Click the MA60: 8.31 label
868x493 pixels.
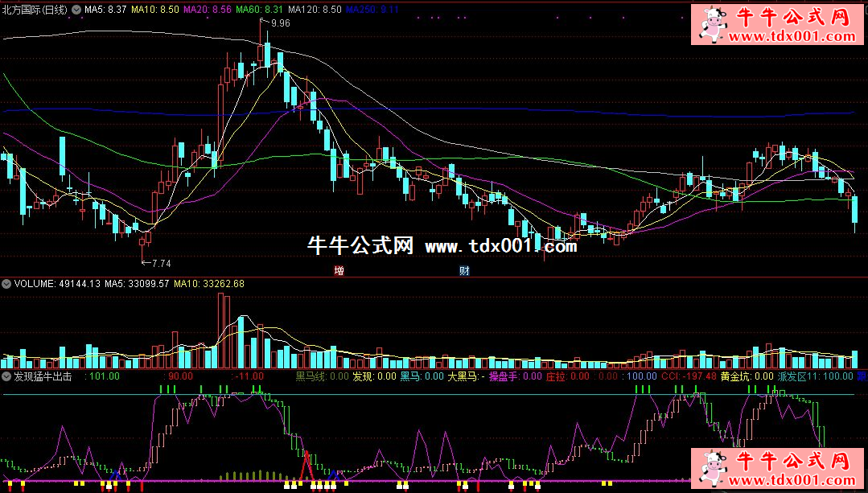[260, 10]
